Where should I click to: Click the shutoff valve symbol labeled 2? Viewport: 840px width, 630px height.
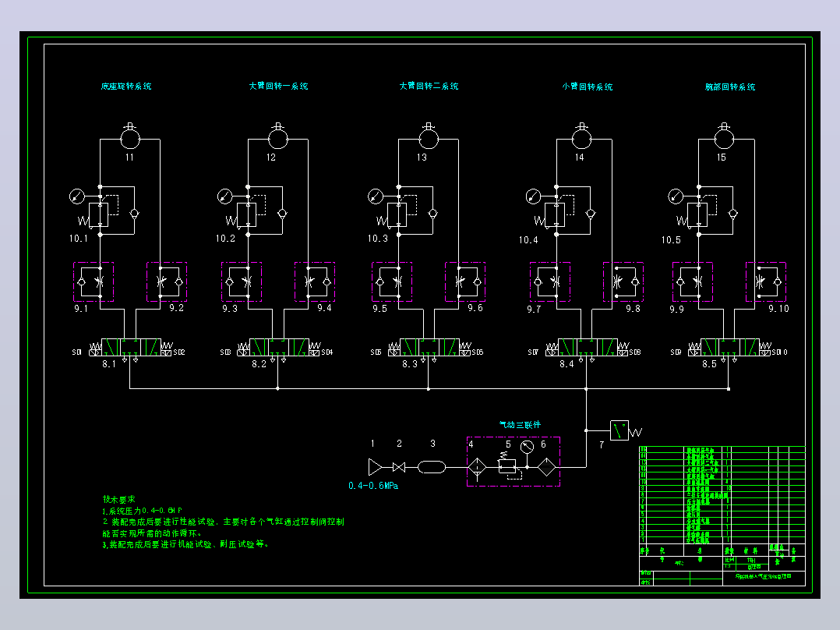(399, 467)
